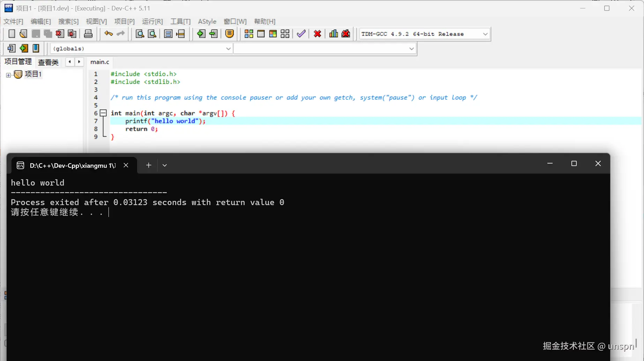Click the left tab-scroll arrow
644x361 pixels.
(x=70, y=62)
